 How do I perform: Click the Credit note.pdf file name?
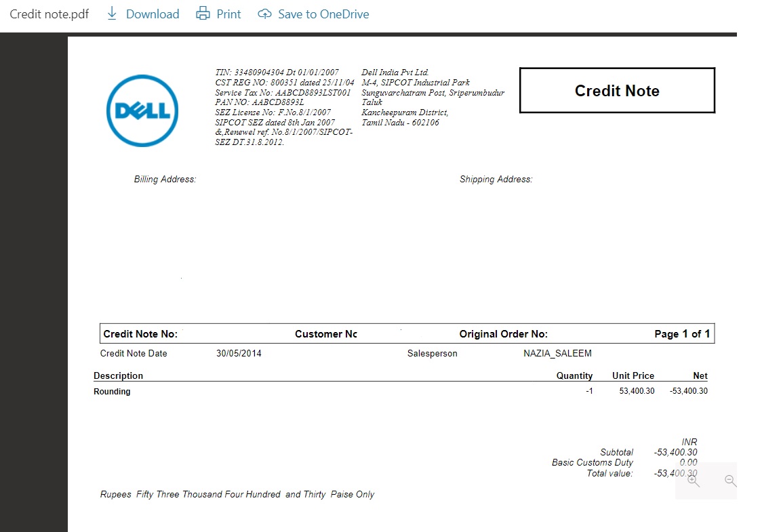click(49, 14)
